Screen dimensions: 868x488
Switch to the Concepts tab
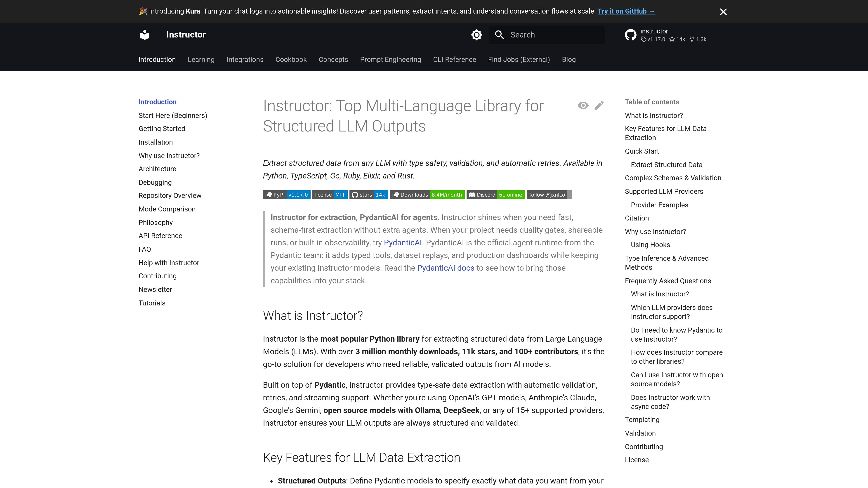(x=333, y=60)
